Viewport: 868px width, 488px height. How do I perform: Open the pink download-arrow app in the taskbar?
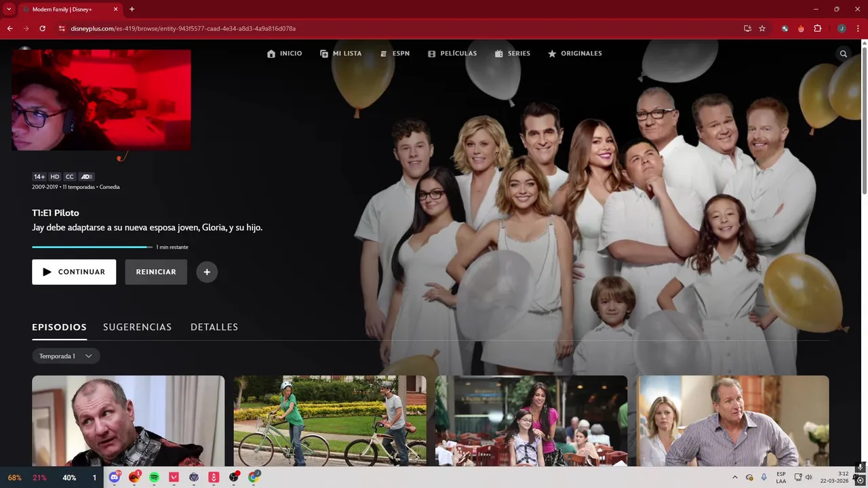pos(214,477)
